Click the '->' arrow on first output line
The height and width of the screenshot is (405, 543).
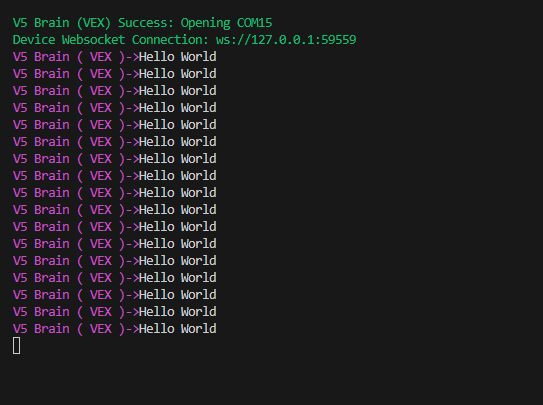132,56
